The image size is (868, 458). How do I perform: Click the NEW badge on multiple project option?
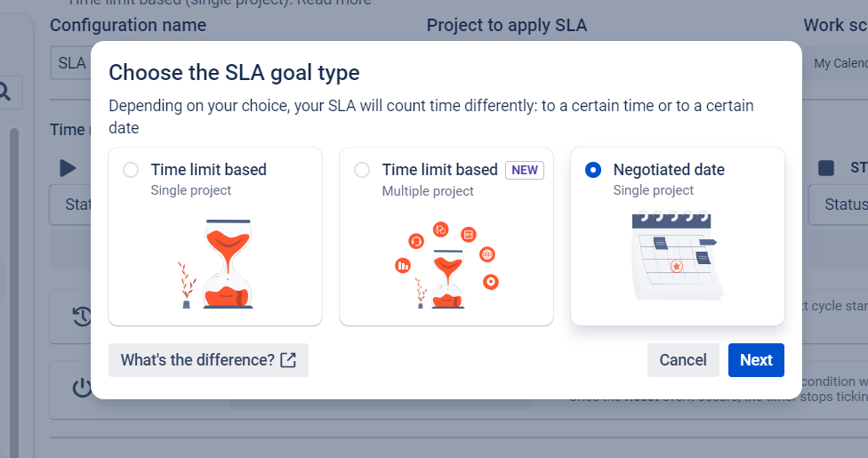(525, 170)
